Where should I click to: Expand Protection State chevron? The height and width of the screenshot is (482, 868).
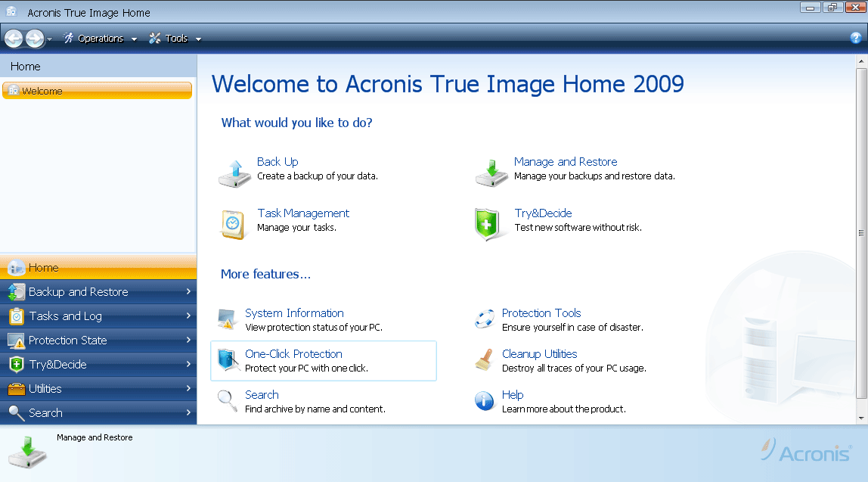coord(188,340)
